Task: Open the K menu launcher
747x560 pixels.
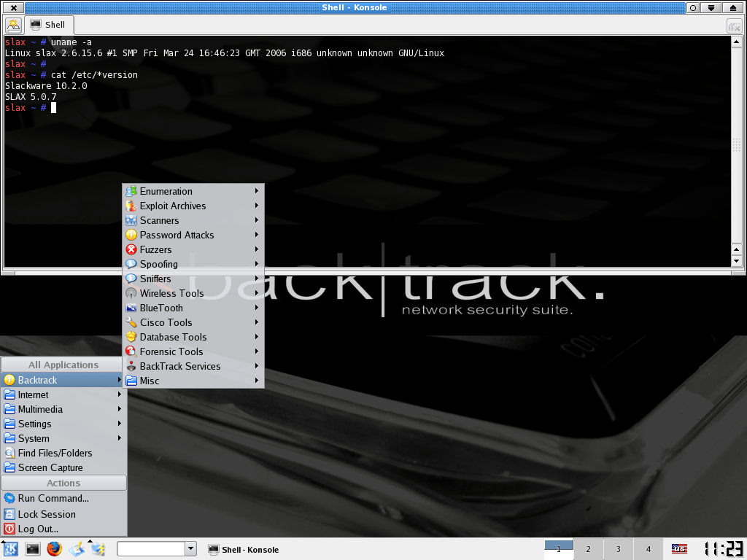Action: (x=12, y=549)
